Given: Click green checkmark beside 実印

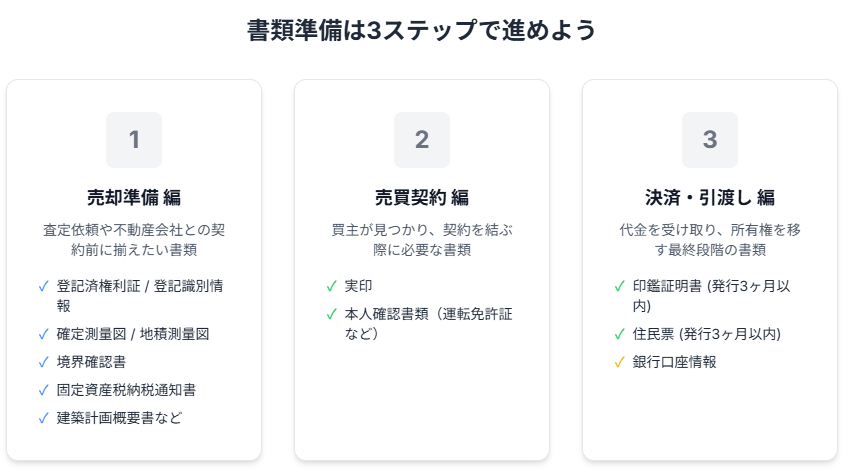Looking at the screenshot, I should tap(331, 286).
